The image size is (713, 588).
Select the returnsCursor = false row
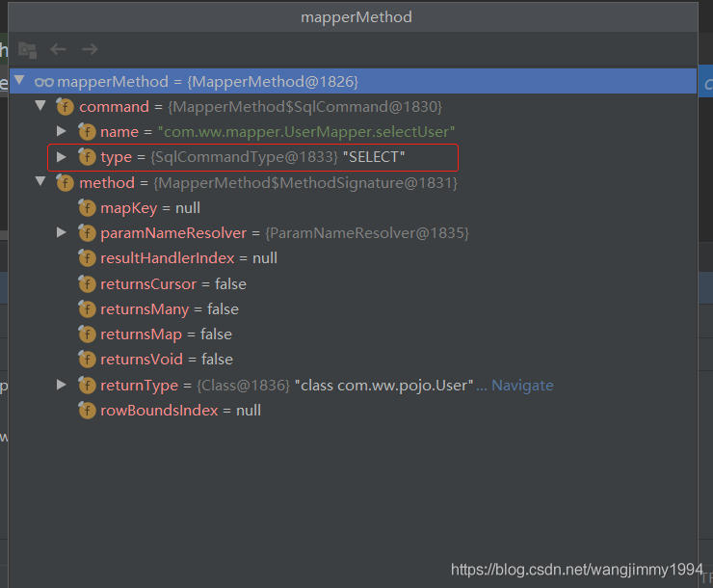353,284
